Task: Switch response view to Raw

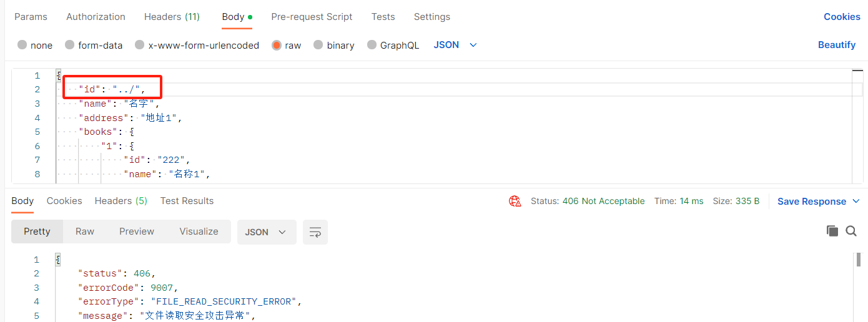Action: pos(85,232)
